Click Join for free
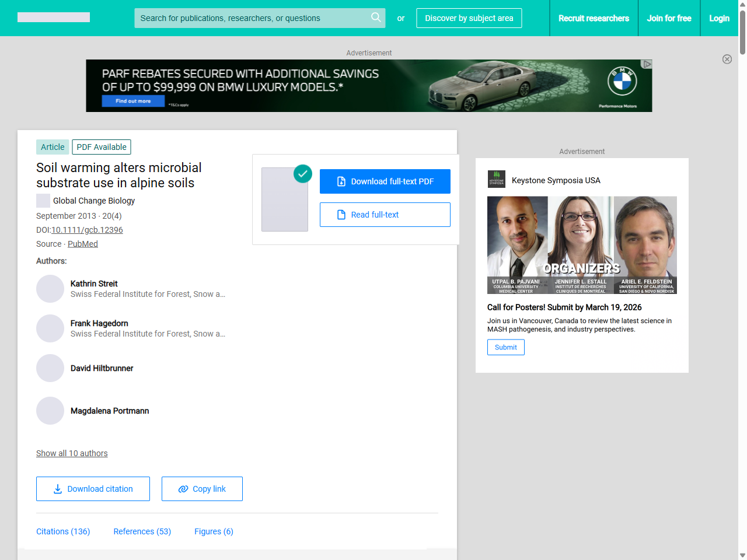747x560 pixels. point(669,18)
